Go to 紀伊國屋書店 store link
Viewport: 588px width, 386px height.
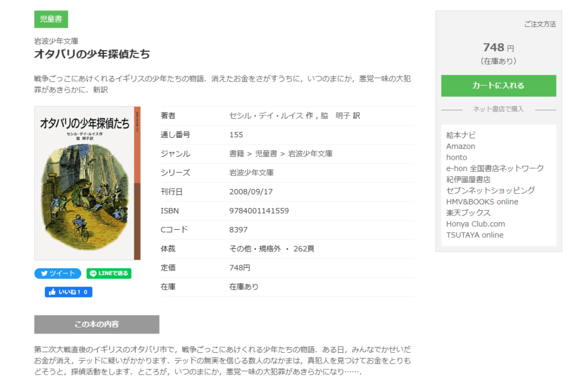pos(468,179)
